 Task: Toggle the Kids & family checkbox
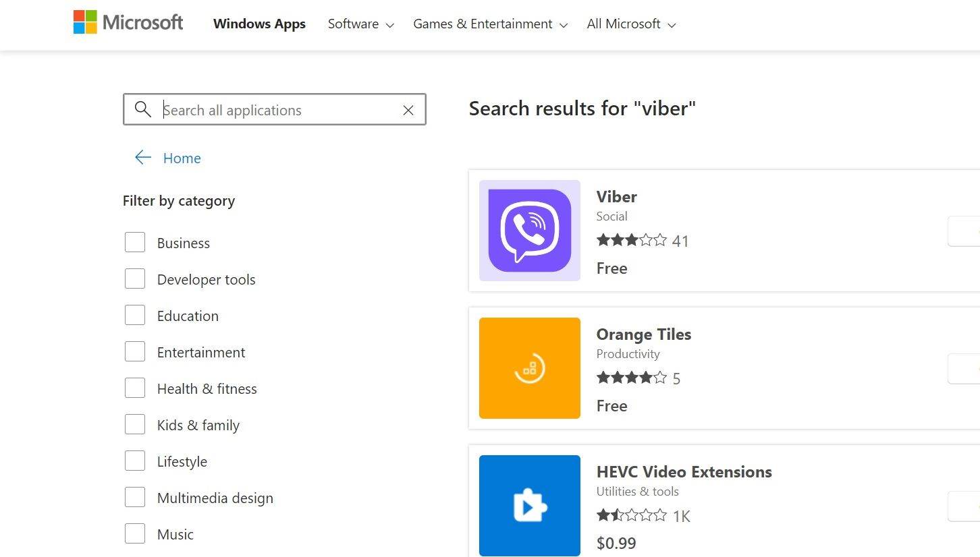click(135, 424)
